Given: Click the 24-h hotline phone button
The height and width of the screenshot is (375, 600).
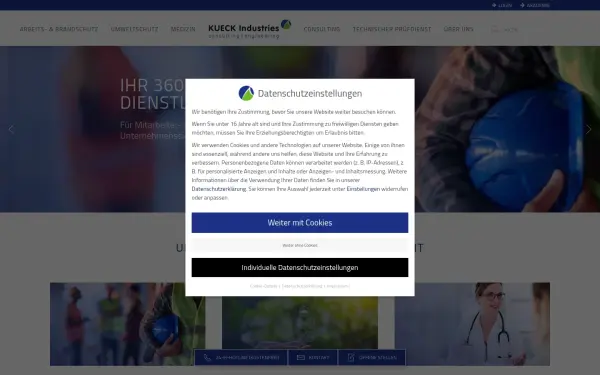Looking at the screenshot, I should tap(241, 357).
